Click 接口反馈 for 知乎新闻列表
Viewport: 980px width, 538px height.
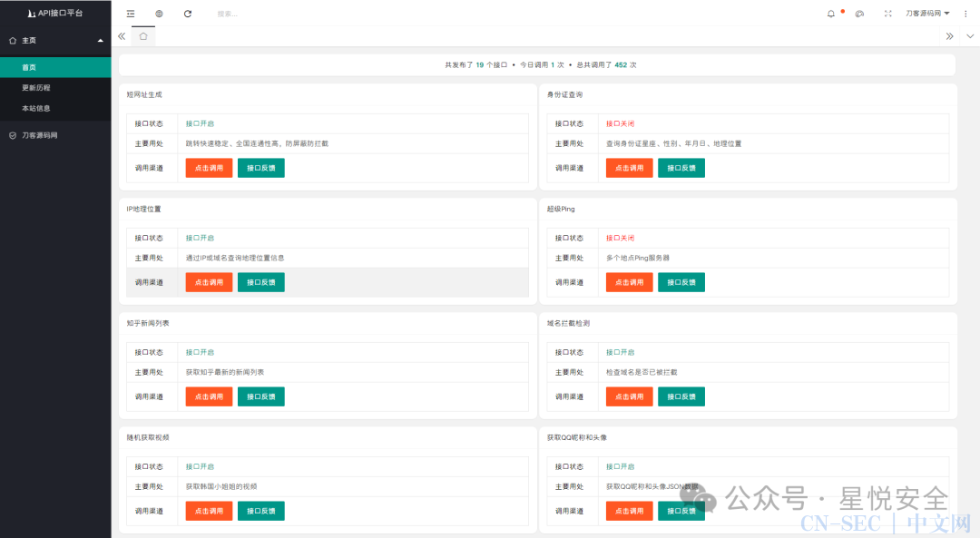pos(260,396)
